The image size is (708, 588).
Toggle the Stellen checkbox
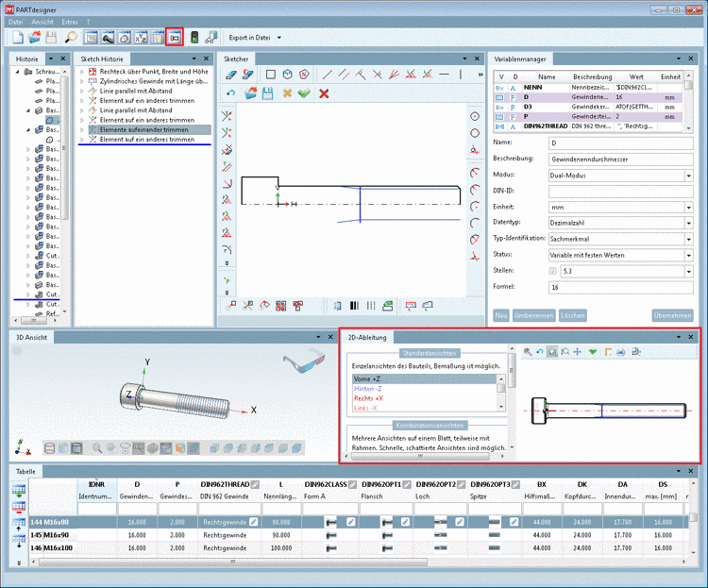552,271
